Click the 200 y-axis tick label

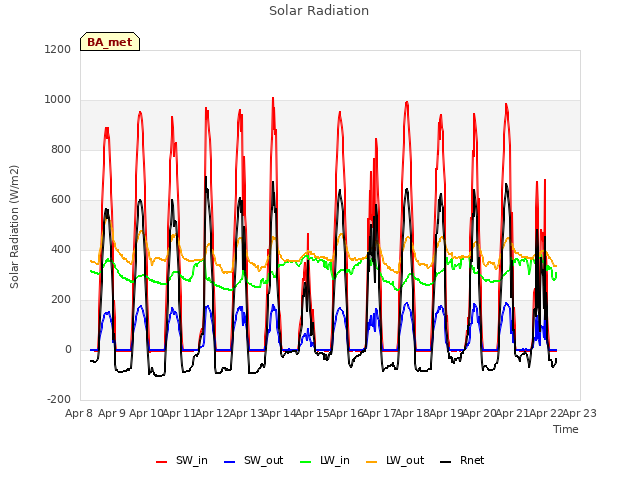[61, 300]
